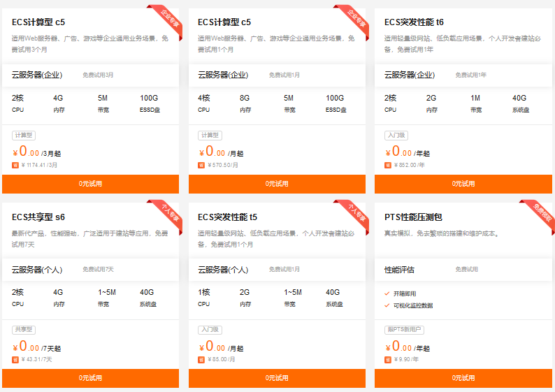Click the 省 icon beside ¥9.90/年
Image resolution: width=555 pixels, height=392 pixels.
pyautogui.click(x=388, y=360)
